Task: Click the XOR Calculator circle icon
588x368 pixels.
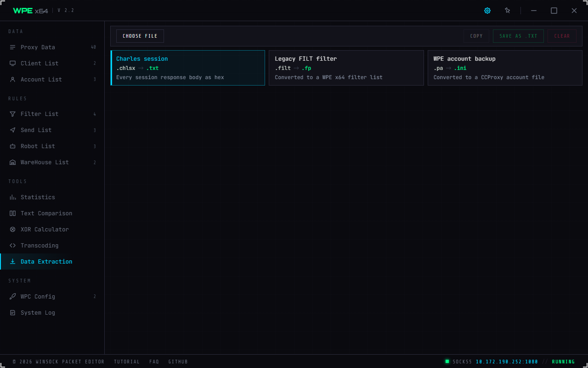Action: (12, 230)
